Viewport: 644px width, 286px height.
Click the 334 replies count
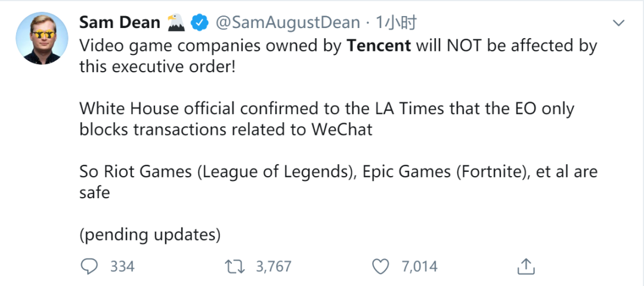tap(122, 266)
